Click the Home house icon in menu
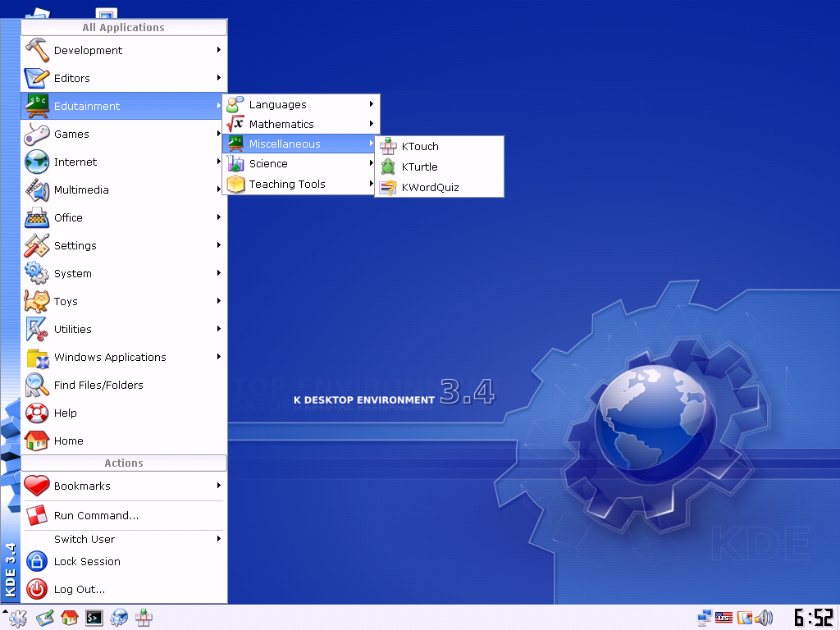 pyautogui.click(x=37, y=441)
